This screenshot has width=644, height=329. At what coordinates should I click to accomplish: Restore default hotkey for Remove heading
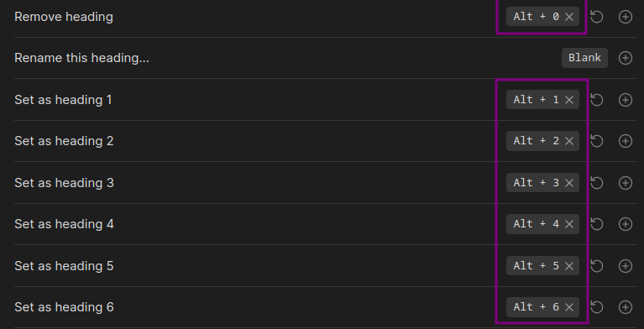pos(597,17)
